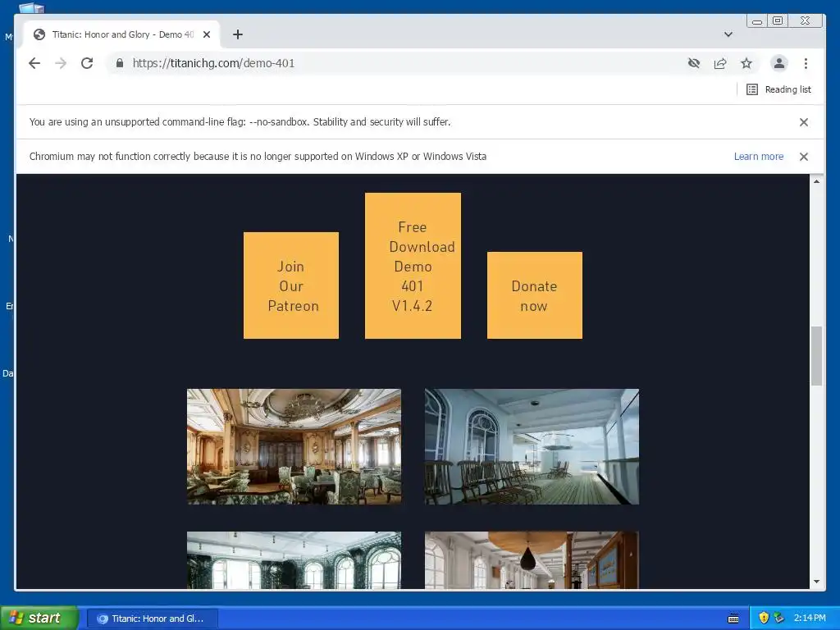840x630 pixels.
Task: Open the arched-window dining room screenshot
Action: 294,559
